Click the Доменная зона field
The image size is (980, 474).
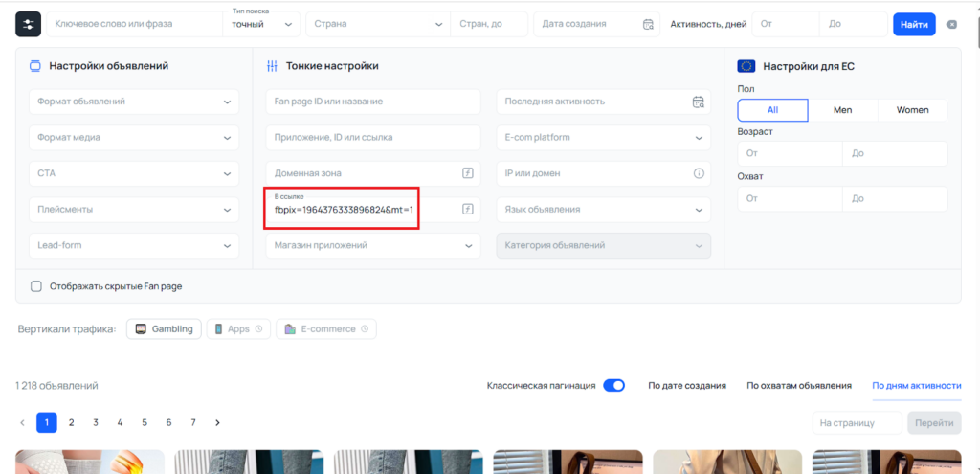tap(373, 174)
